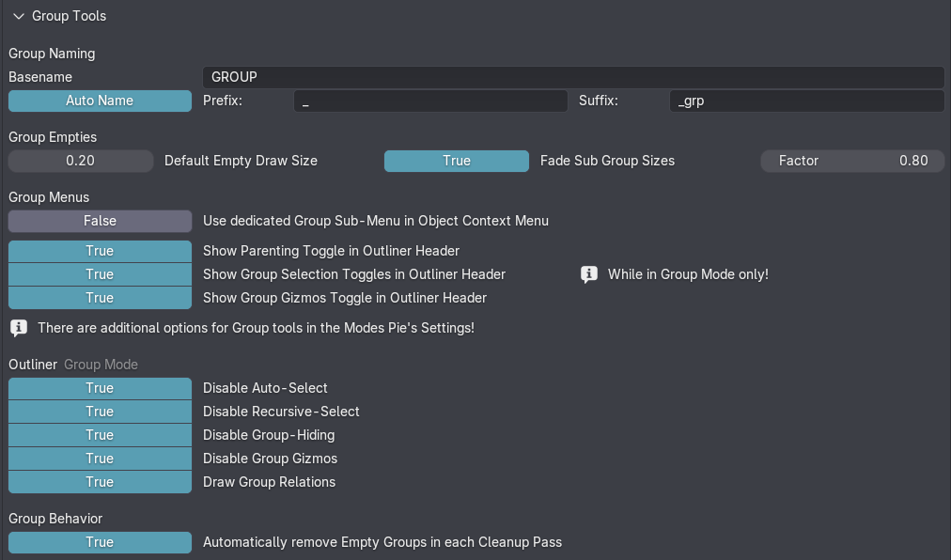Enable dedicated Group Sub-Menu False toggle
The image size is (951, 560).
tap(100, 221)
